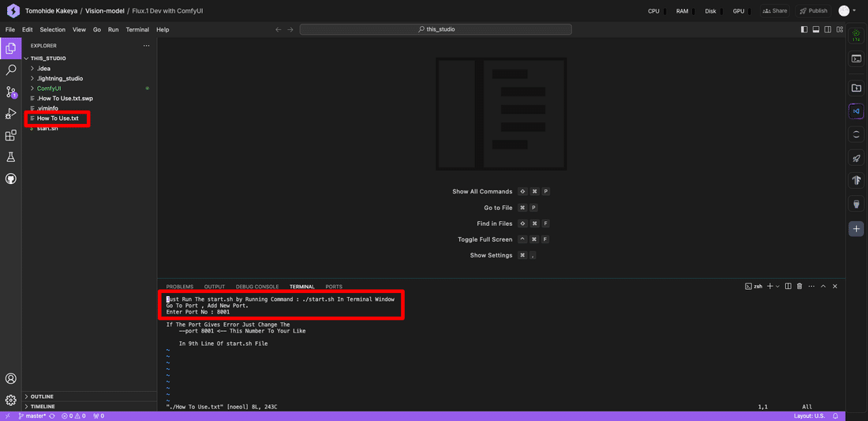This screenshot has height=421, width=868.
Task: Open Run and Debug view
Action: point(10,114)
